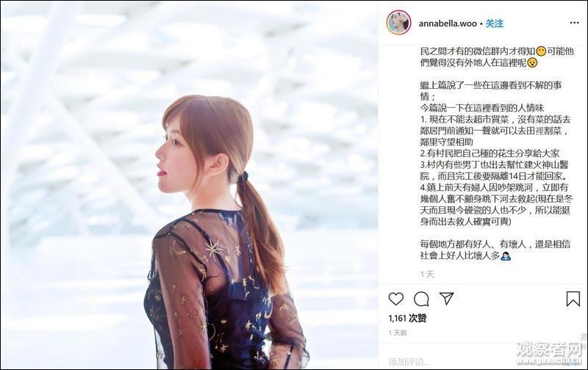
Task: View the 1,161 次赞 likes list
Action: (407, 319)
